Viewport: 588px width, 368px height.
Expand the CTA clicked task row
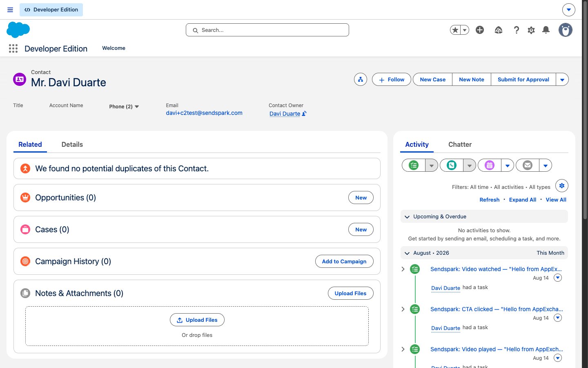click(x=403, y=309)
